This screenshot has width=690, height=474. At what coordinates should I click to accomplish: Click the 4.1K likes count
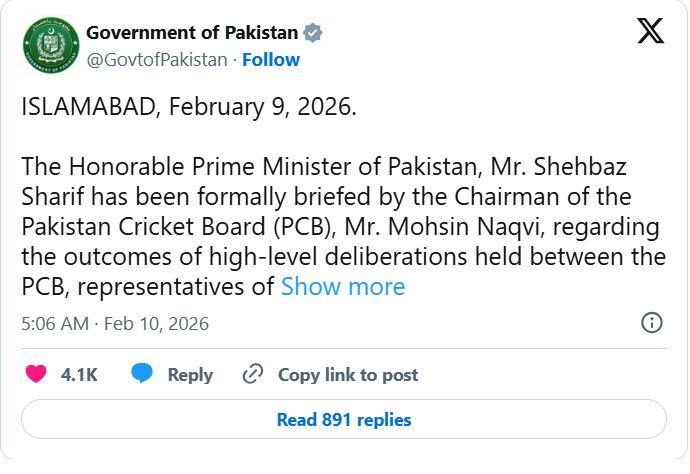point(79,375)
